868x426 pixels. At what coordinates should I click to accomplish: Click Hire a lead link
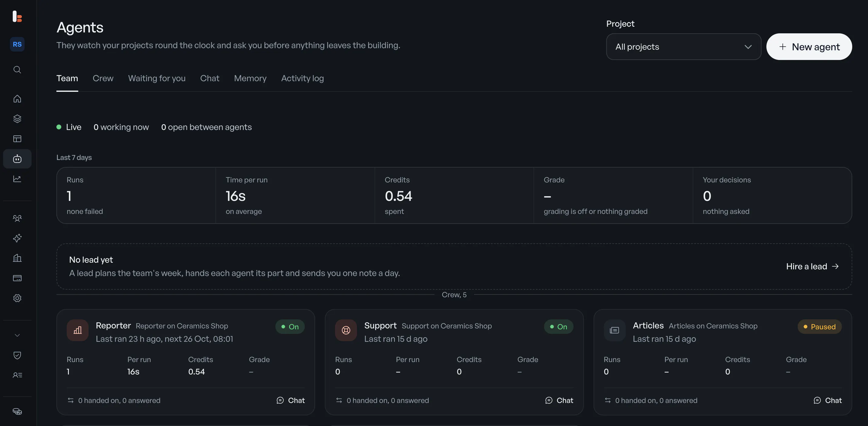coord(812,266)
